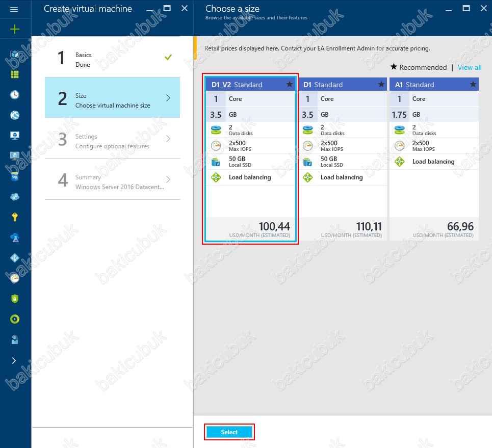The height and width of the screenshot is (448, 492).
Task: Click the Load balancing icon on A1 card
Action: 399,162
